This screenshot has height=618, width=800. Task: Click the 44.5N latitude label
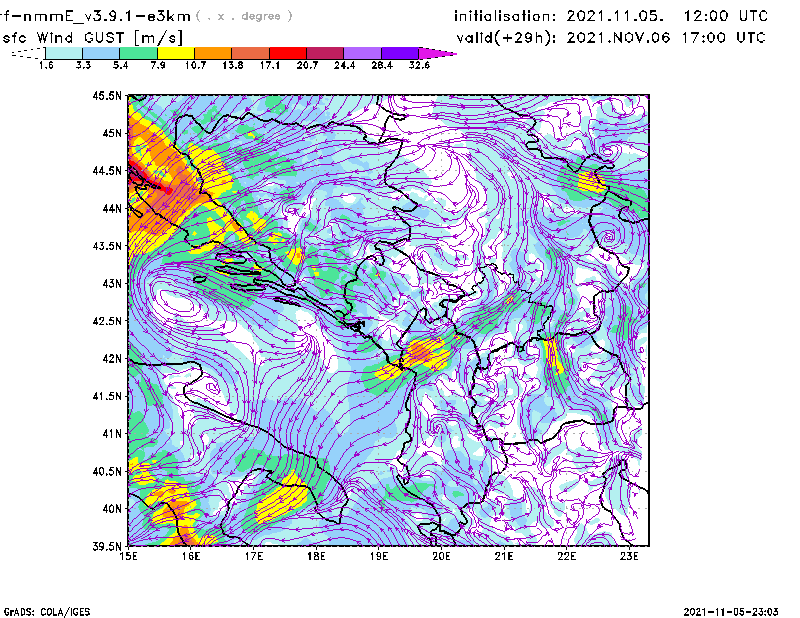tap(107, 171)
